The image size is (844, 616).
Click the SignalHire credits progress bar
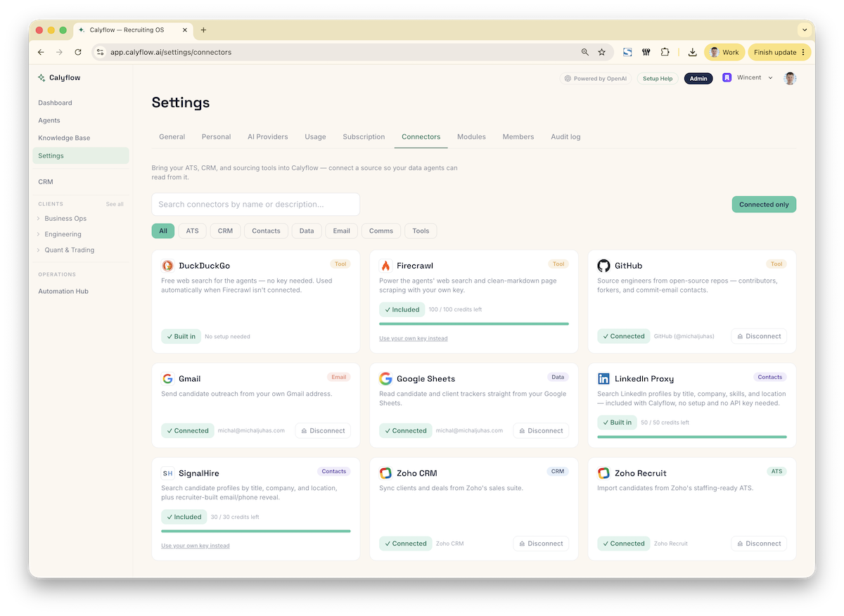256,531
